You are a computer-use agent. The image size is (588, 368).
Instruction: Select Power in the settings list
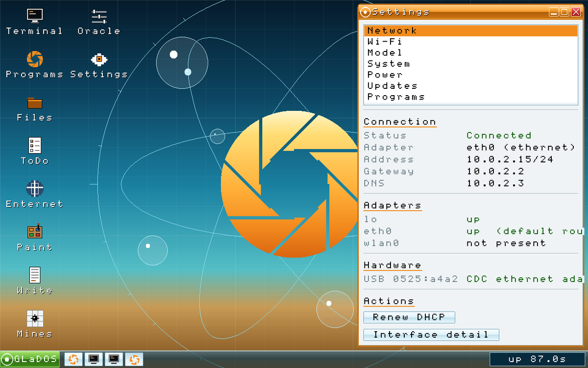point(471,75)
